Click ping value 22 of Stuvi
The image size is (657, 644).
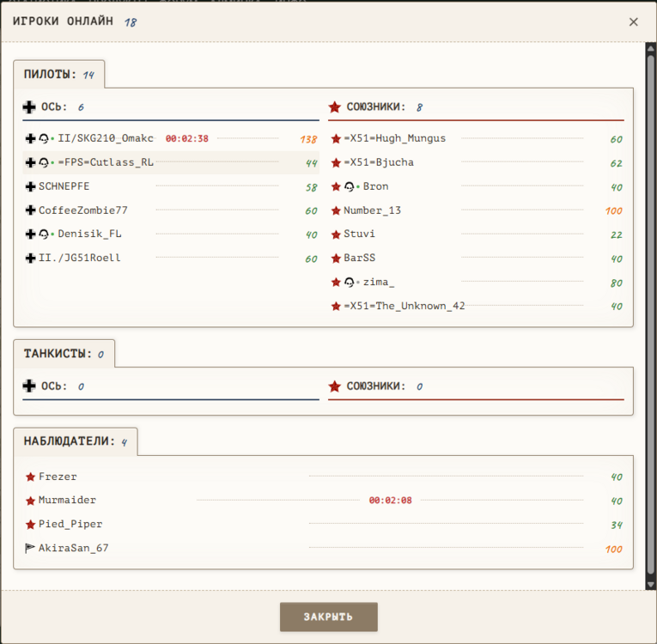(617, 235)
